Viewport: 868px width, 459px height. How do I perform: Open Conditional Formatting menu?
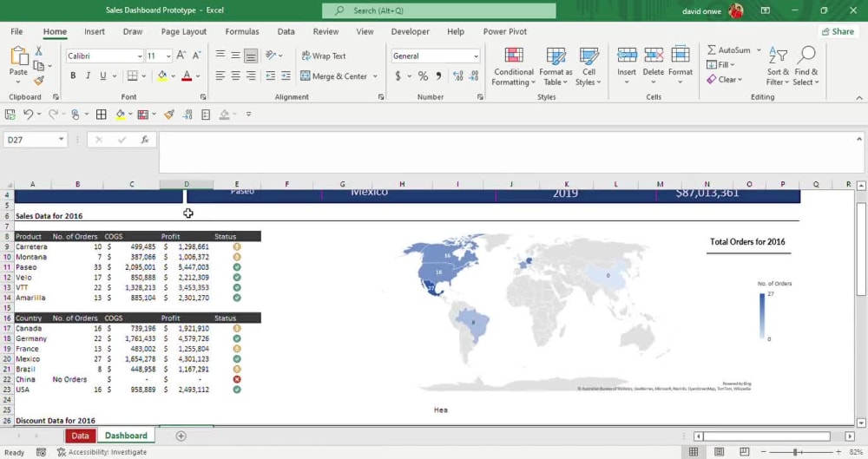tap(514, 67)
